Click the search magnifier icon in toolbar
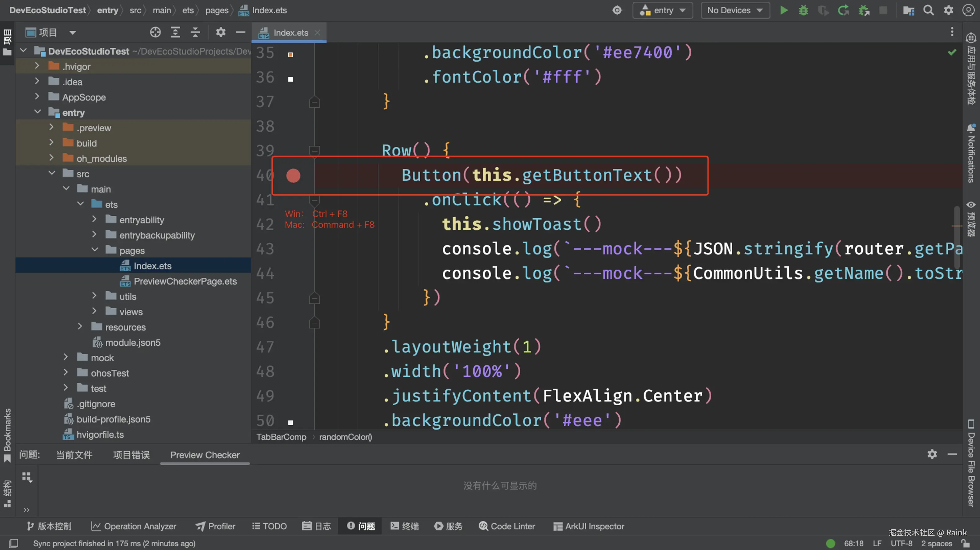 pyautogui.click(x=929, y=10)
